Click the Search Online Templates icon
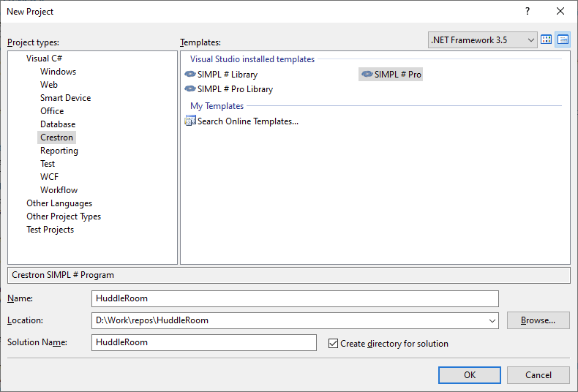578x392 pixels. point(190,121)
